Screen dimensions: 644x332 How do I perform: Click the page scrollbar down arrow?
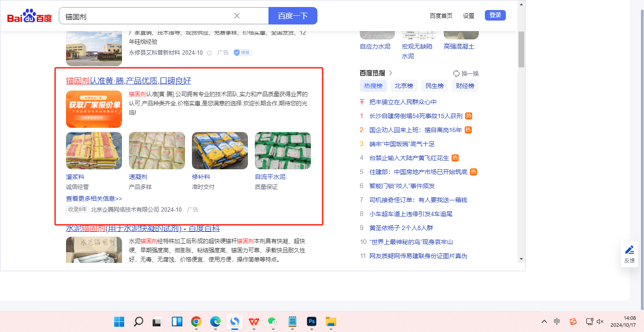pos(521,259)
